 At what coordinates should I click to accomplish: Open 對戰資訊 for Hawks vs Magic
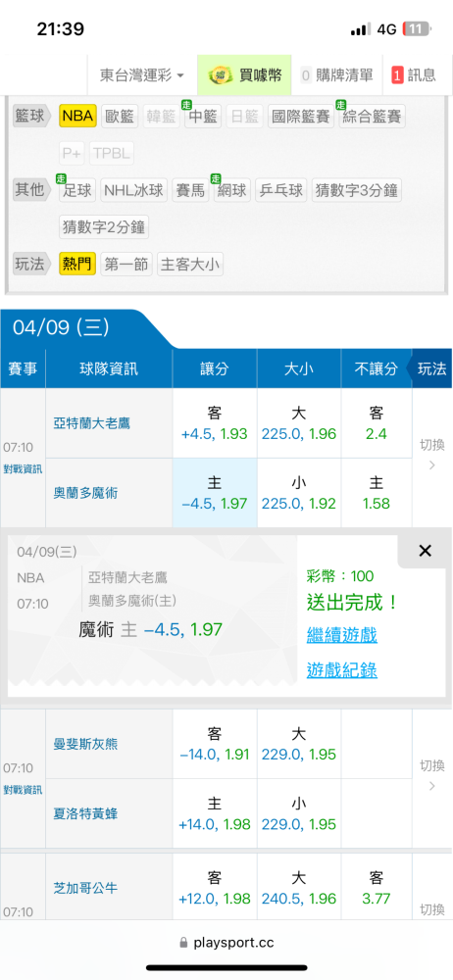tap(23, 468)
